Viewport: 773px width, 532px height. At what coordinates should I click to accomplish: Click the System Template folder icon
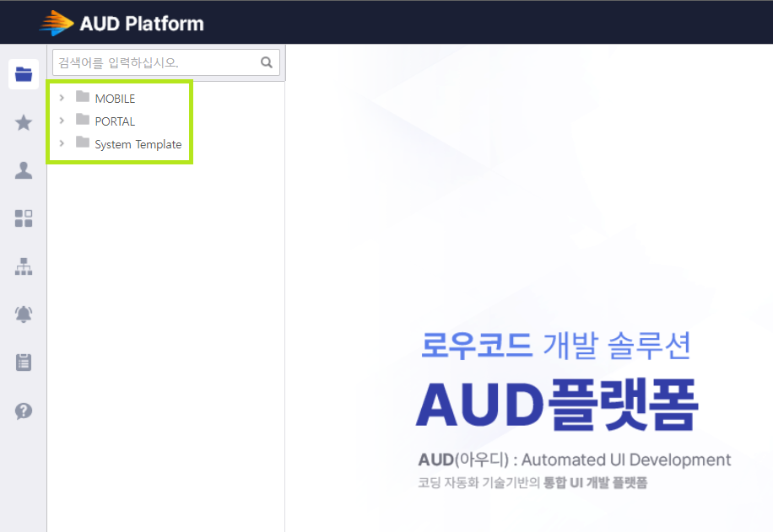tap(83, 142)
